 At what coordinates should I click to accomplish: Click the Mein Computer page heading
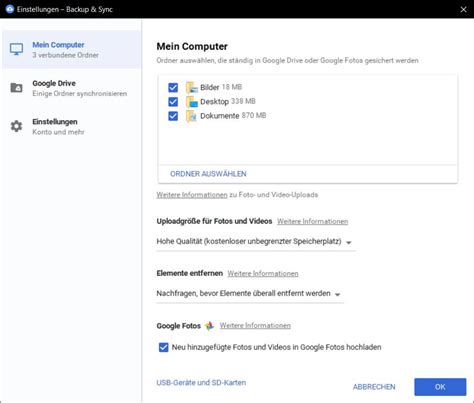pyautogui.click(x=192, y=46)
